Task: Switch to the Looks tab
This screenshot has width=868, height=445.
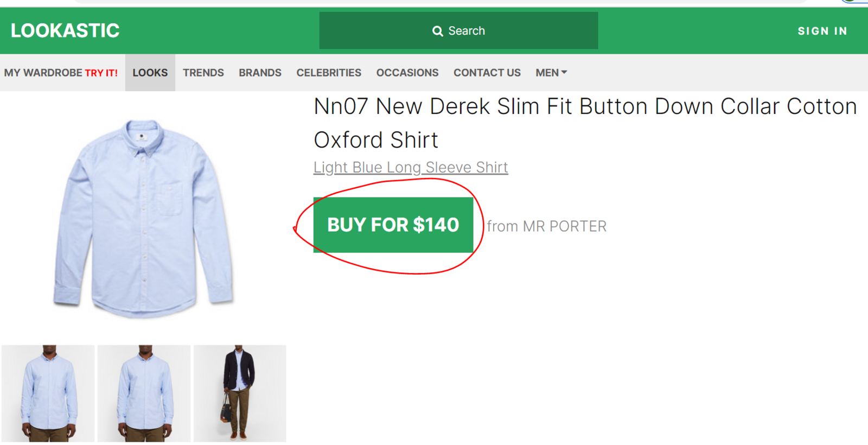Action: [150, 73]
